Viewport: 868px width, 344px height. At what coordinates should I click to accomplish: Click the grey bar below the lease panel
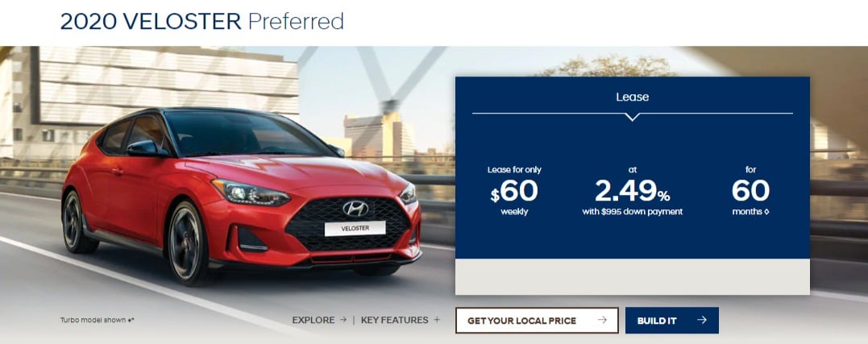coord(632,276)
